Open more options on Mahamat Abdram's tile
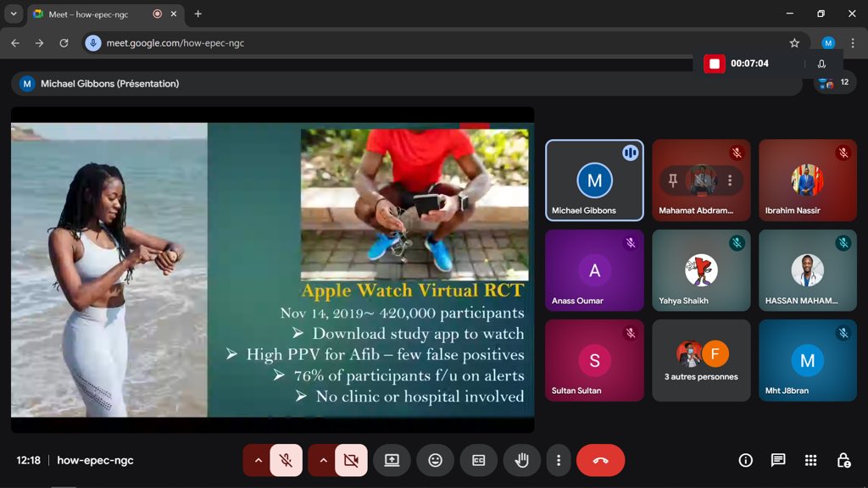868x488 pixels. (730, 180)
